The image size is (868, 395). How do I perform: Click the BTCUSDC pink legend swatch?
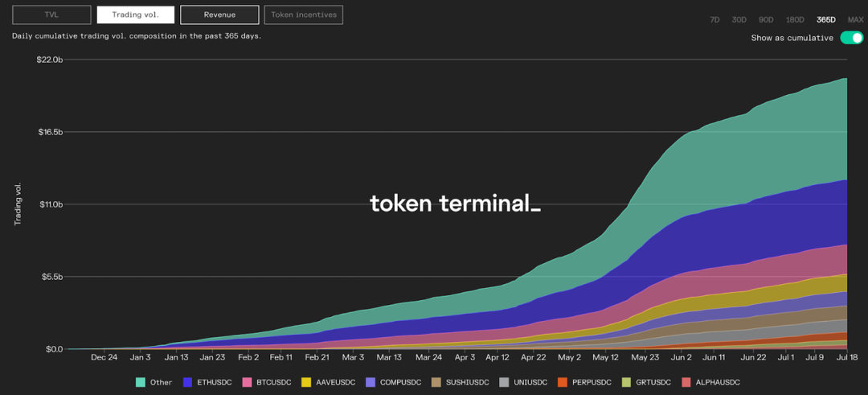point(246,382)
